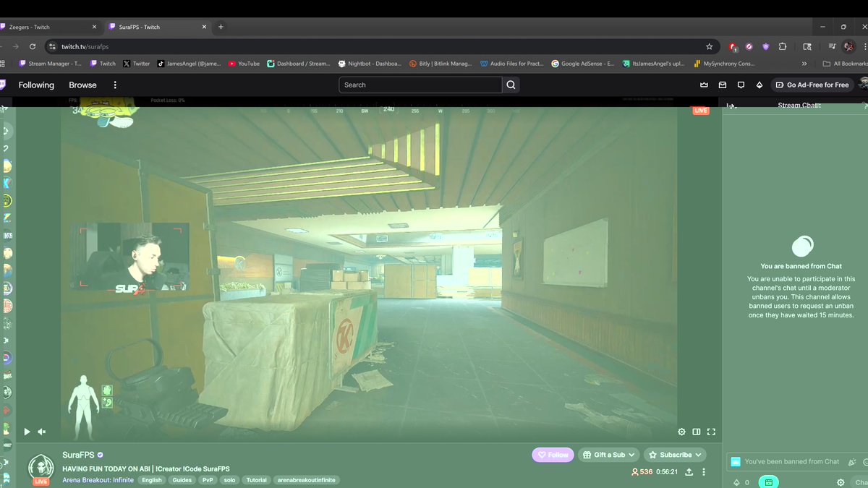Image resolution: width=868 pixels, height=488 pixels.
Task: Click the English tag
Action: (152, 480)
